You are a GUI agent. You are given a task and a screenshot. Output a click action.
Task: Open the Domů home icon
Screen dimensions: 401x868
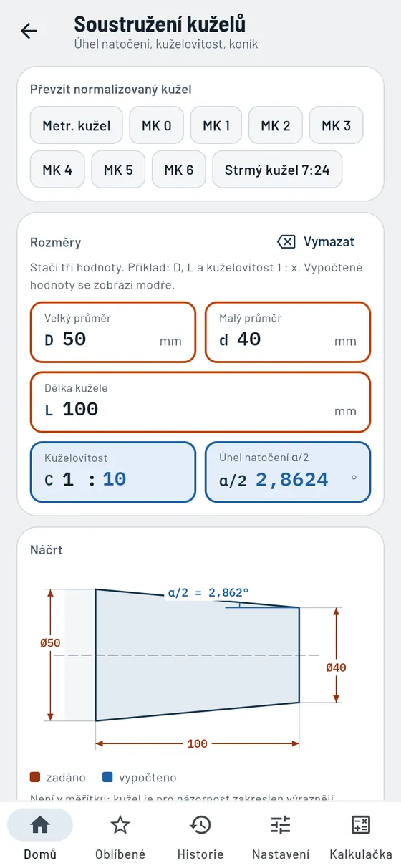(40, 825)
